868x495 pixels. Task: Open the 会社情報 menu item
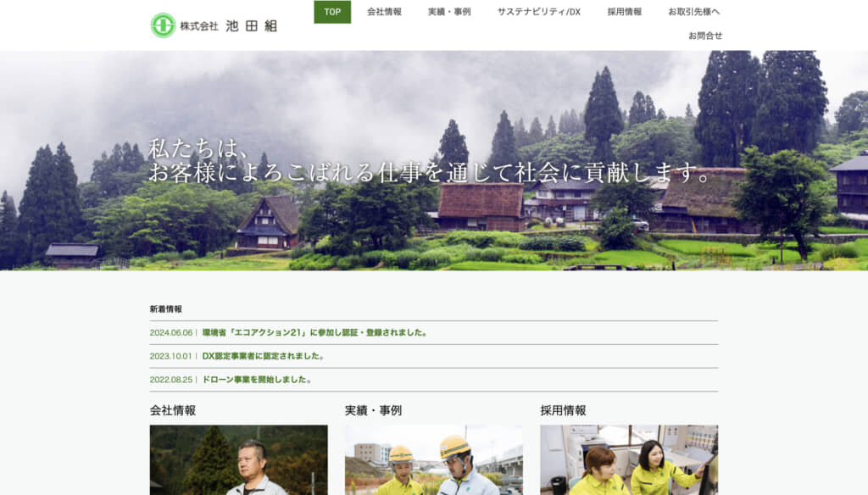click(384, 12)
